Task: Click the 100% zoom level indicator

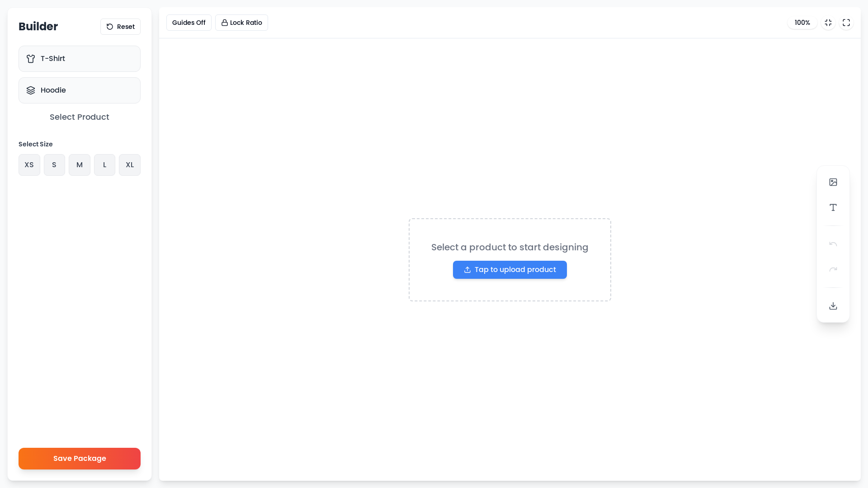Action: [802, 23]
